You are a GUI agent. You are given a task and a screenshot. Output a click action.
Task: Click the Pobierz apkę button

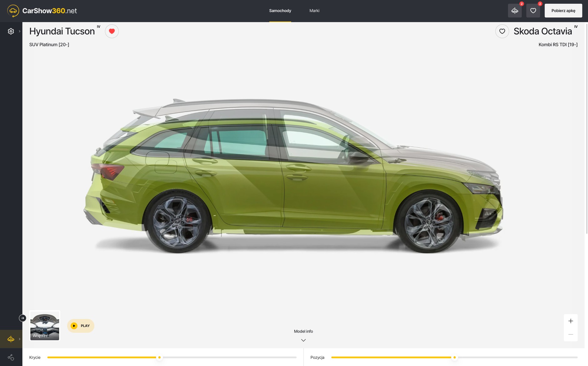pos(563,11)
